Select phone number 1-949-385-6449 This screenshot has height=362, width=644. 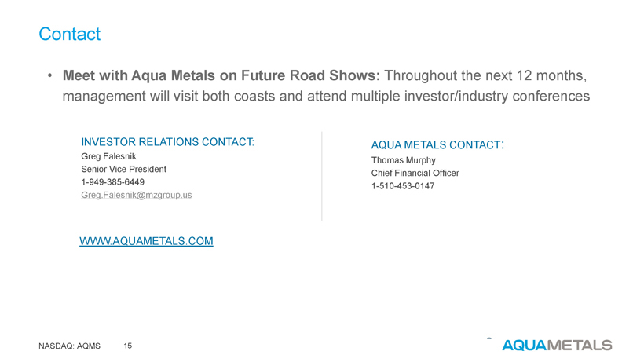112,182
